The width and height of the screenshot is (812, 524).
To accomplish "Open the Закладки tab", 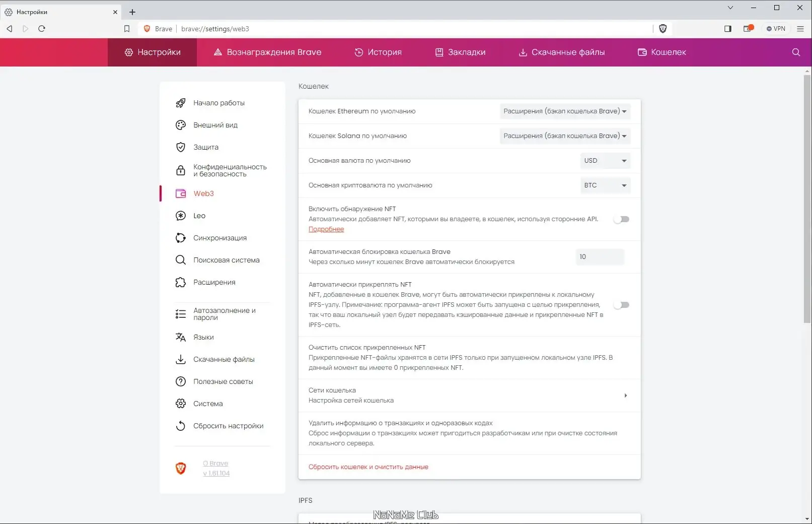I will (x=460, y=52).
